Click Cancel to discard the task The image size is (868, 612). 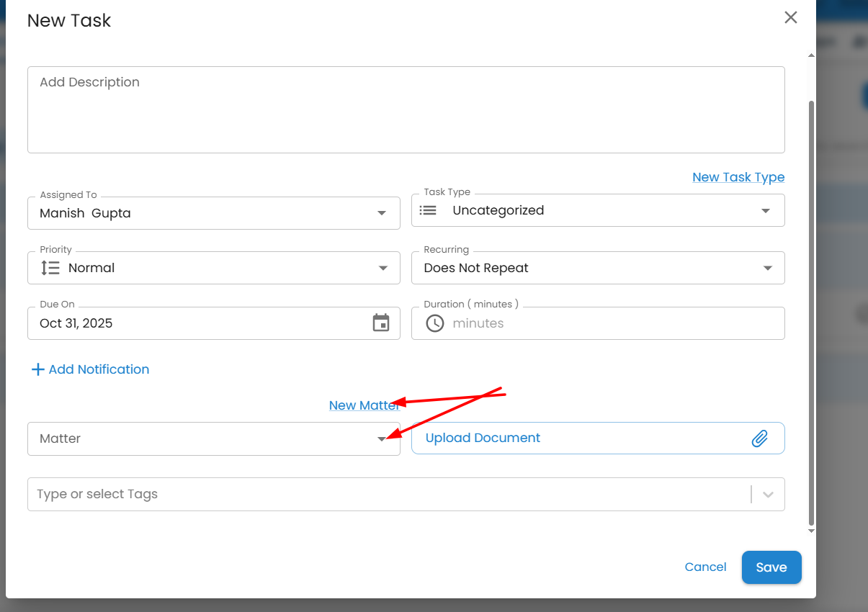coord(705,567)
